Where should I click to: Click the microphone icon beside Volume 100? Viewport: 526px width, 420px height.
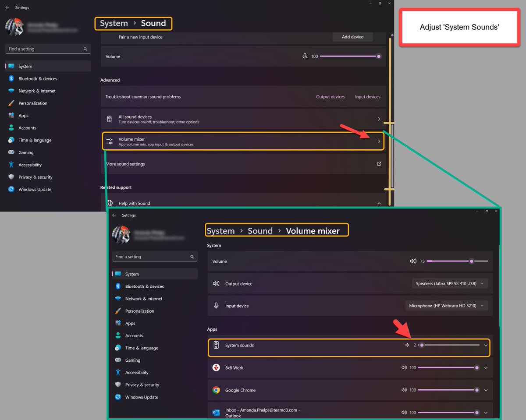(305, 56)
